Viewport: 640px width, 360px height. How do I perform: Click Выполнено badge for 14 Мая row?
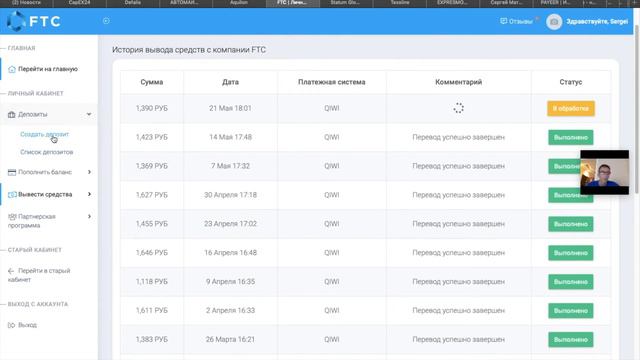(x=571, y=138)
